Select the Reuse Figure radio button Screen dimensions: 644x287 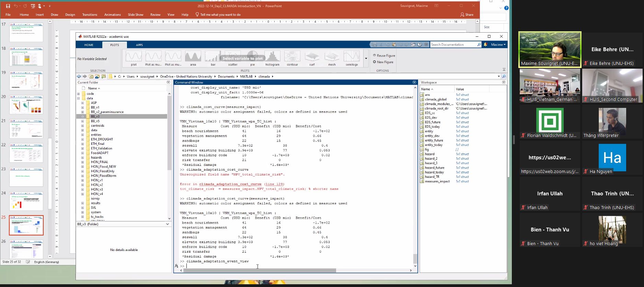375,55
